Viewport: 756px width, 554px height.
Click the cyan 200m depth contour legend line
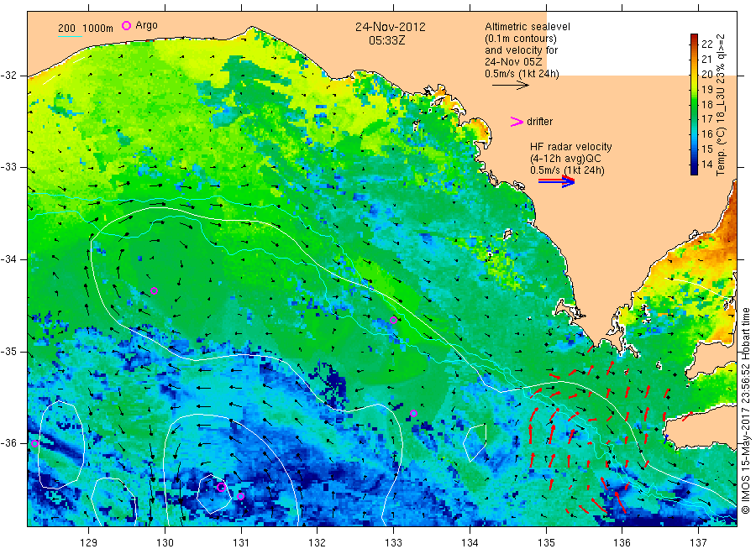pyautogui.click(x=70, y=36)
